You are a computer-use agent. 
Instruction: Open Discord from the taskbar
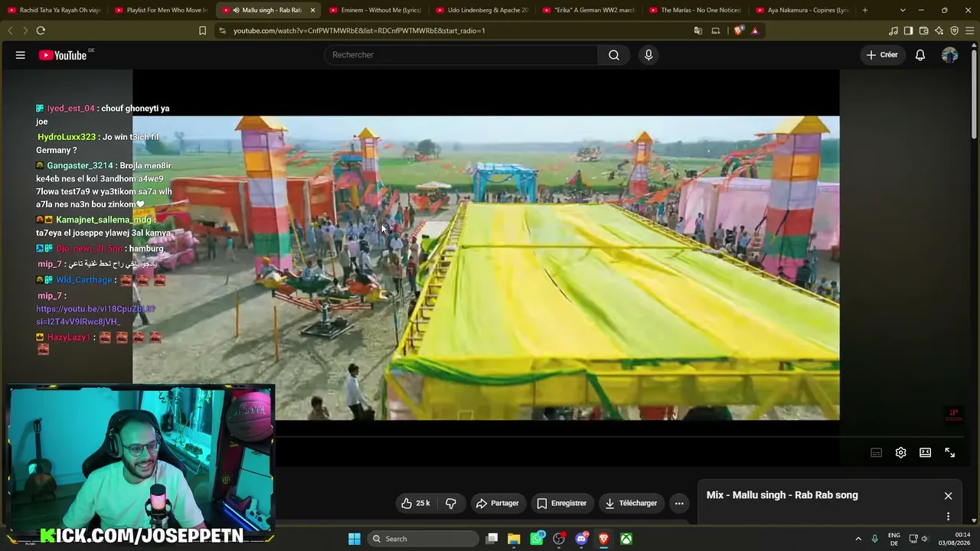click(x=581, y=539)
